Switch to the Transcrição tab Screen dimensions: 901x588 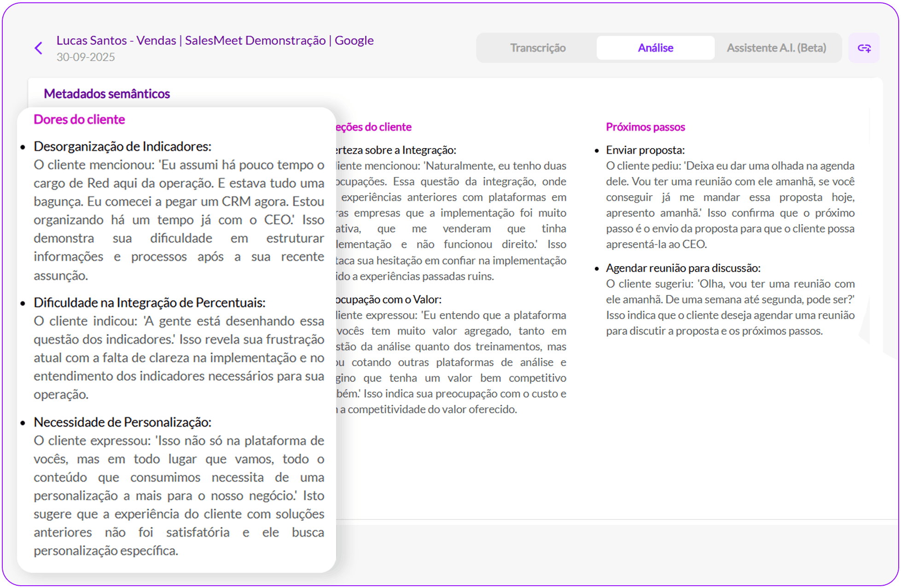coord(537,48)
